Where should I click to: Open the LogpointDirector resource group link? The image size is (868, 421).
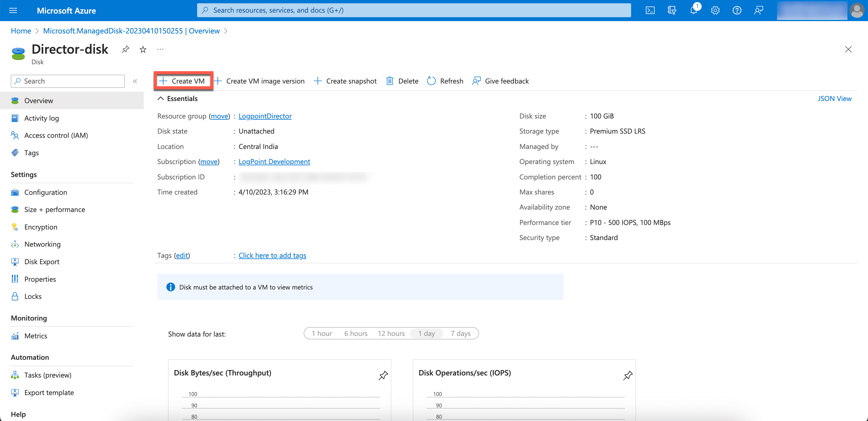[265, 116]
